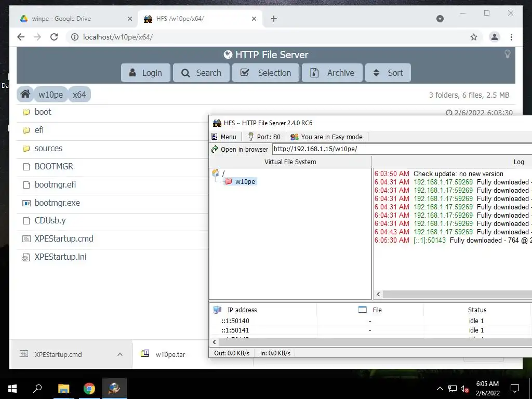The image size is (532, 399).
Task: Open the efi folder
Action: pyautogui.click(x=39, y=130)
